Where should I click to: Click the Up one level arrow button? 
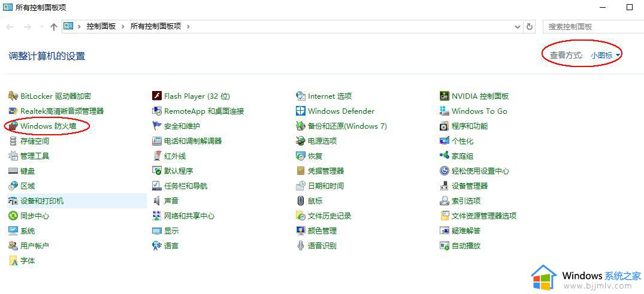point(53,27)
